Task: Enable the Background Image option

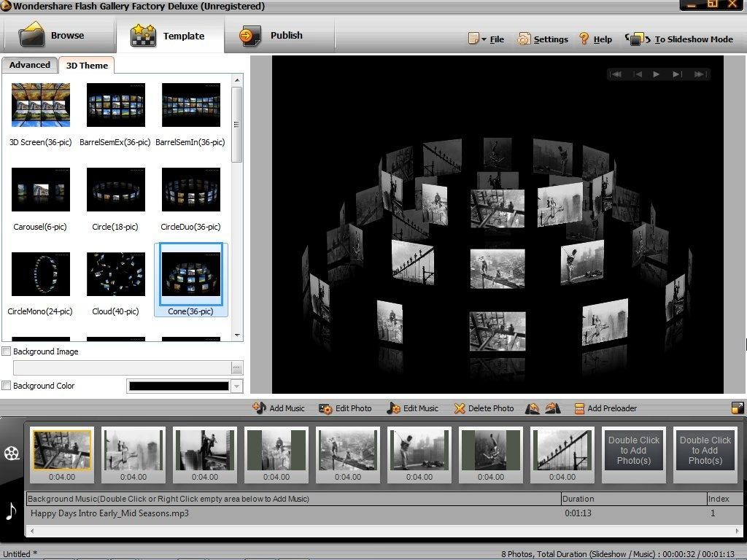Action: click(6, 351)
